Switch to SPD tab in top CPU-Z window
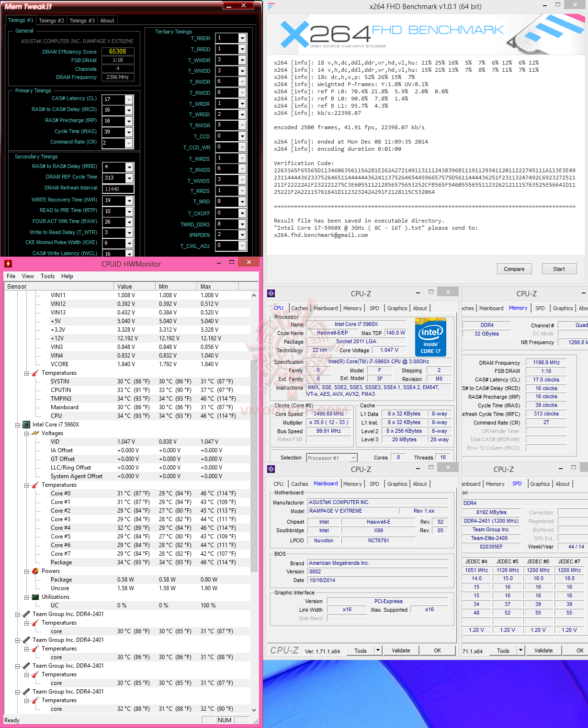This screenshot has width=588, height=728. tap(374, 308)
